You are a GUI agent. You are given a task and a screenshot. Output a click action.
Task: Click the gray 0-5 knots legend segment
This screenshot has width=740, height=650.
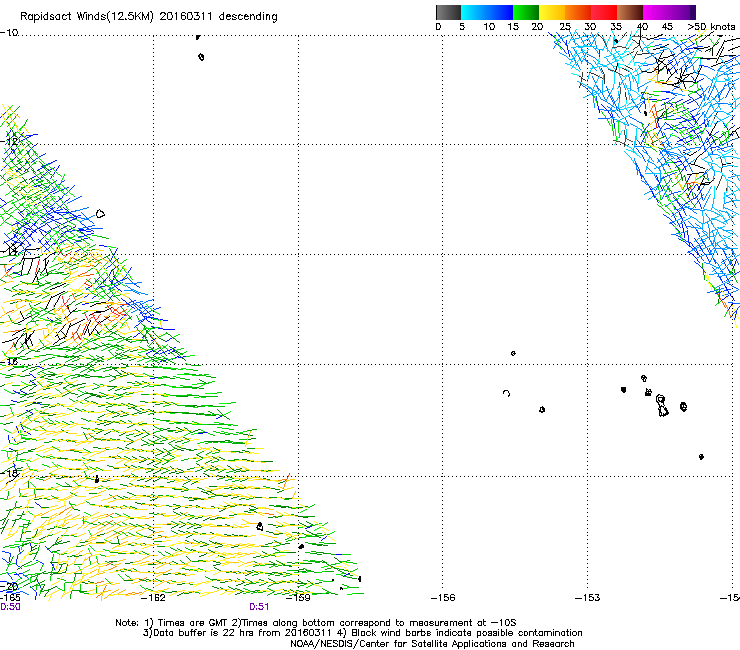tap(448, 12)
